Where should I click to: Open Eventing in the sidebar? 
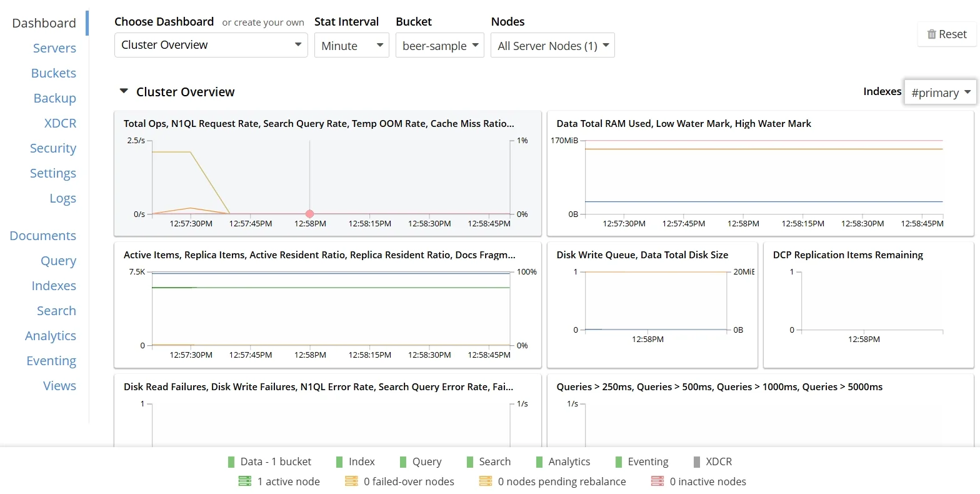pos(51,361)
